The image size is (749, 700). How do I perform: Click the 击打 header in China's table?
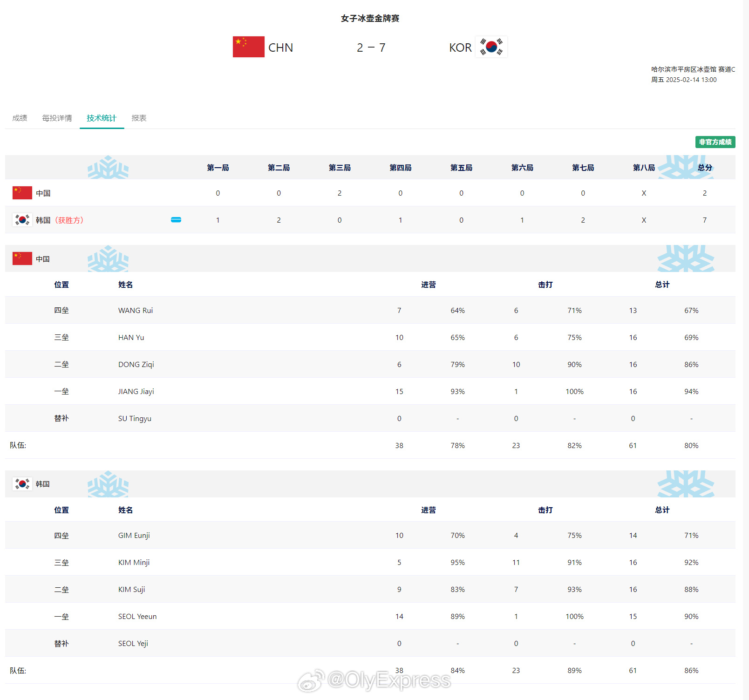(545, 285)
